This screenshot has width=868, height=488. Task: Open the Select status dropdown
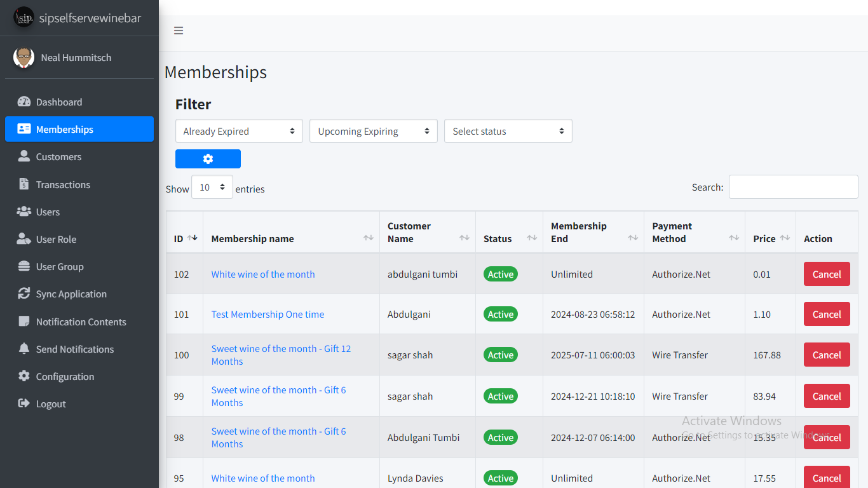click(508, 131)
